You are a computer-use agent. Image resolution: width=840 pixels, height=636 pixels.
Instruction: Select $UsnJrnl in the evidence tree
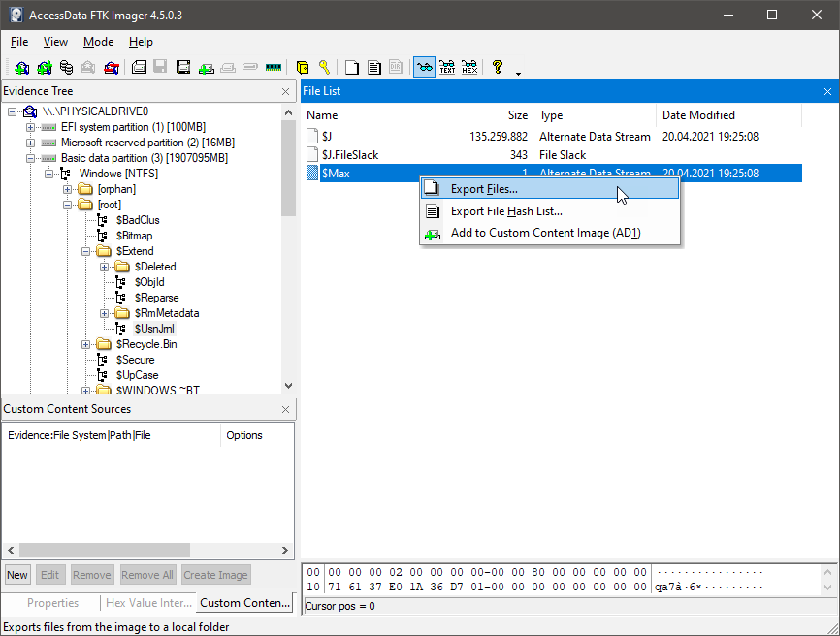(154, 329)
